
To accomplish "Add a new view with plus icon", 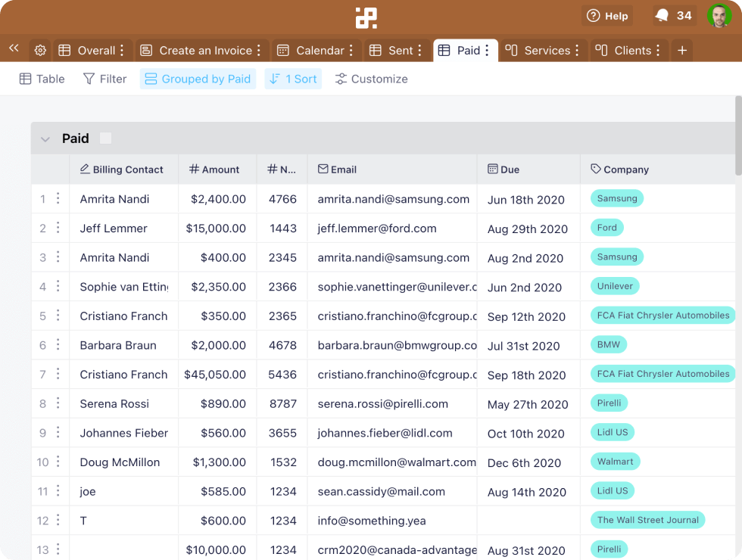I will coord(682,50).
